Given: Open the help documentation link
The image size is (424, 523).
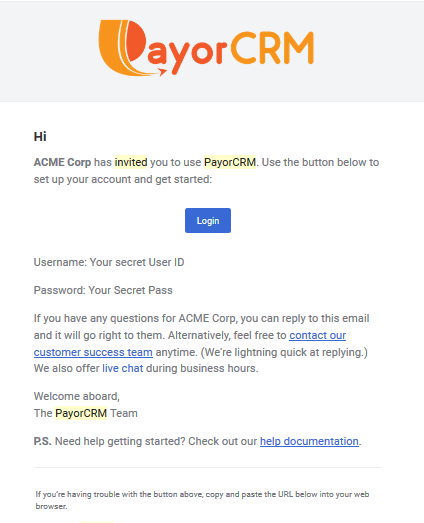Looking at the screenshot, I should [309, 441].
